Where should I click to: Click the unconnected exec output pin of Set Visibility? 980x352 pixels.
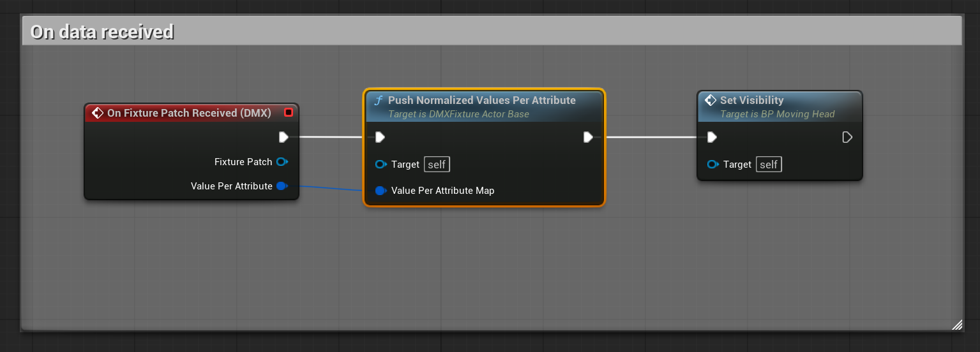[847, 137]
